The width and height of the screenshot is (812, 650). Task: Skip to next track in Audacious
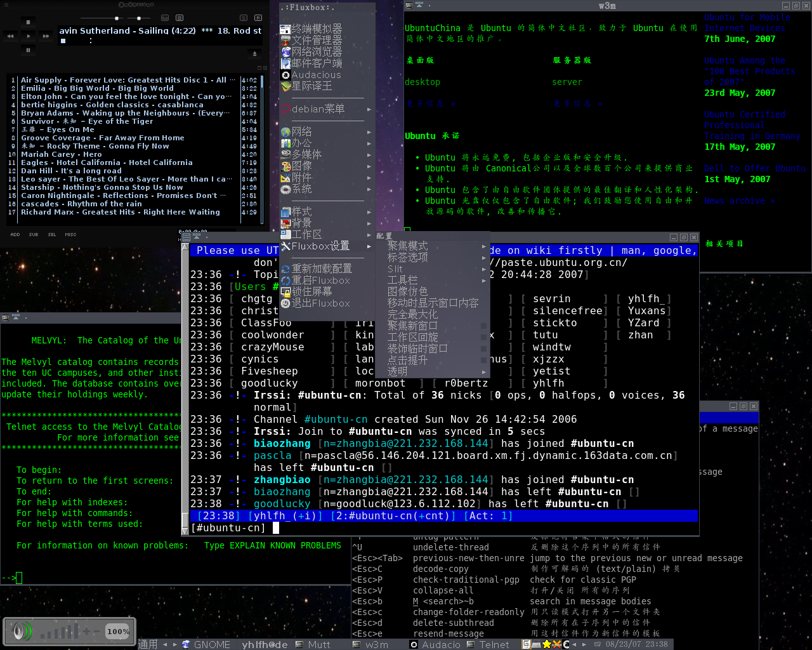click(46, 36)
